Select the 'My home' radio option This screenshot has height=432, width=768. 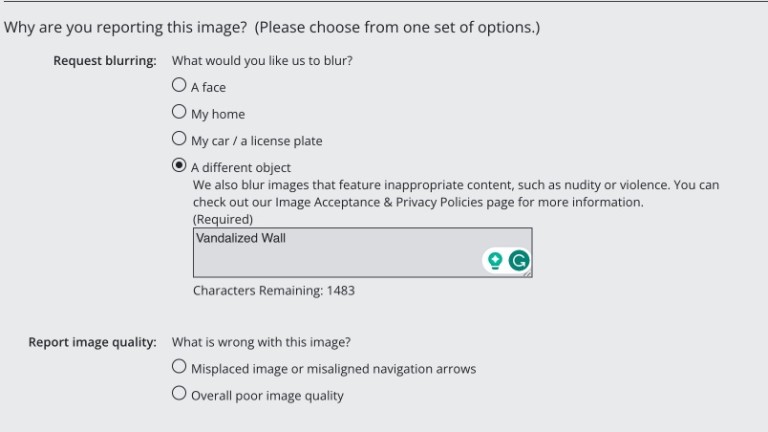[x=179, y=112]
